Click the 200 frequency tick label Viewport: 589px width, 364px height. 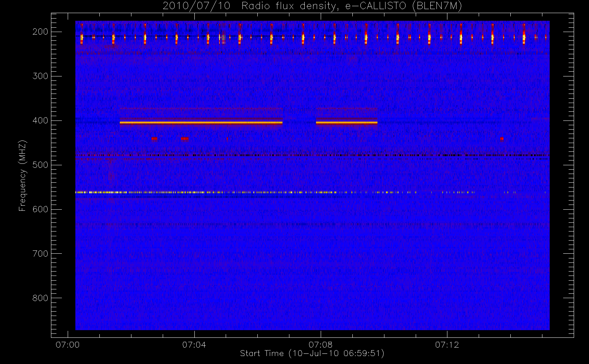click(40, 32)
